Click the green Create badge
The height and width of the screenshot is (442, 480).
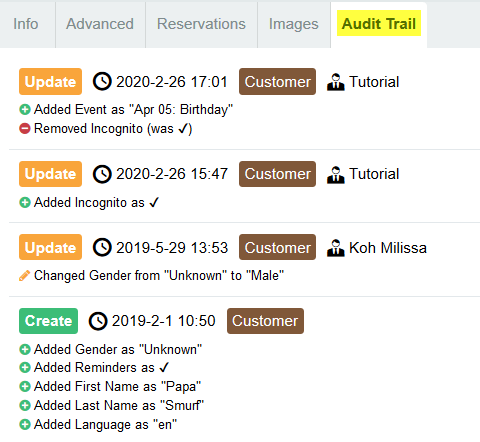pos(48,321)
